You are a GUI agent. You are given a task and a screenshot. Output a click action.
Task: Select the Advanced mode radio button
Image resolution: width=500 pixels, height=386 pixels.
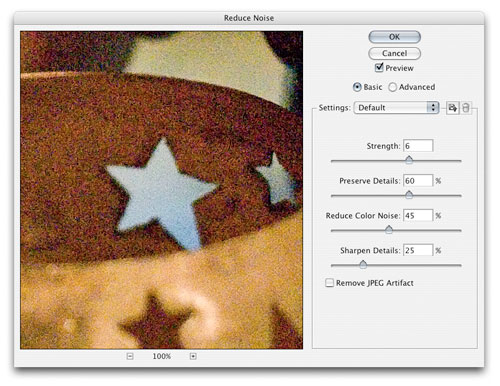click(393, 87)
